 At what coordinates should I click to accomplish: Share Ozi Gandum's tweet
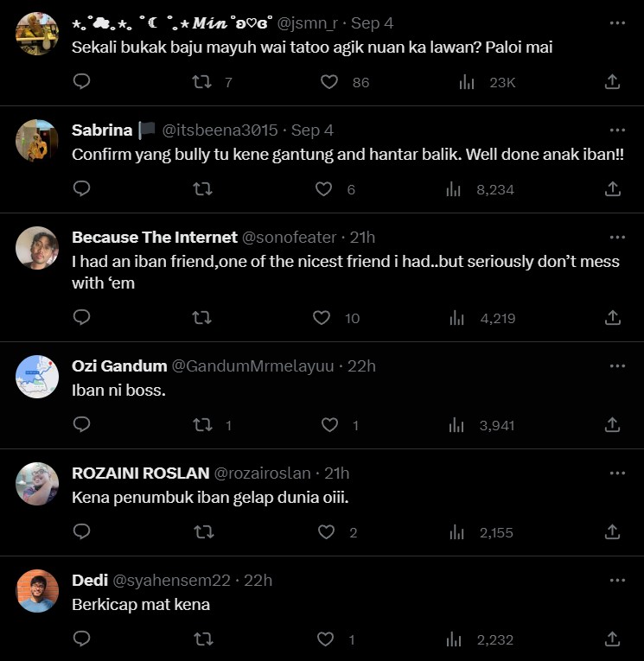pos(612,425)
